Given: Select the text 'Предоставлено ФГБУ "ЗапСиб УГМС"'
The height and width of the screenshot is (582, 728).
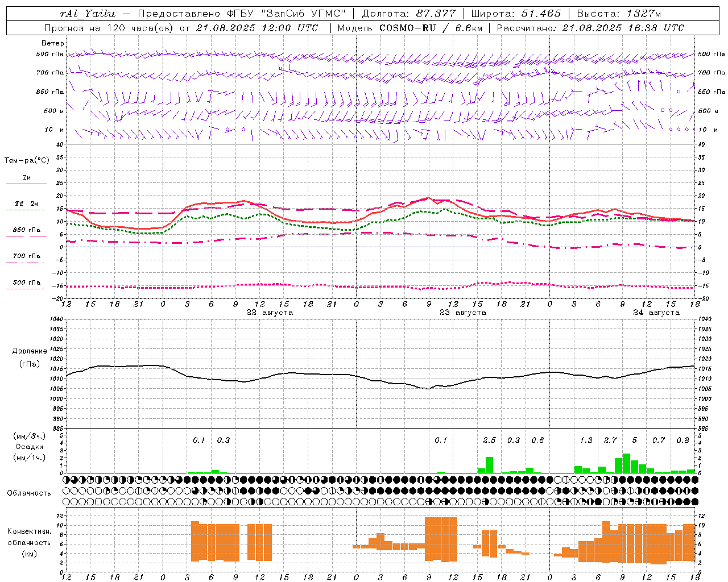Looking at the screenshot, I should coord(242,14).
